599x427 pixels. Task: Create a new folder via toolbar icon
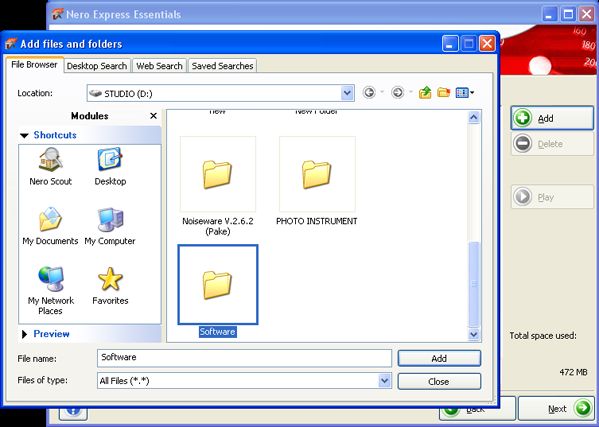coord(444,92)
